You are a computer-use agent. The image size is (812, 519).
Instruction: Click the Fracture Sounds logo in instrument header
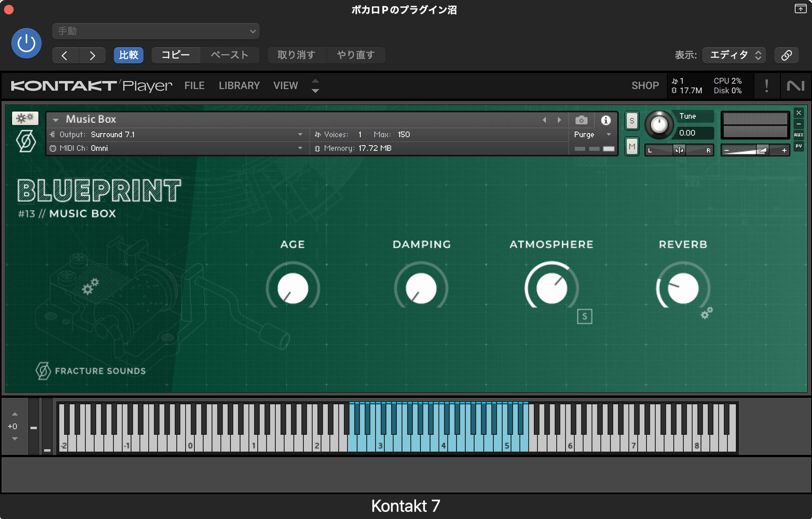pyautogui.click(x=26, y=142)
